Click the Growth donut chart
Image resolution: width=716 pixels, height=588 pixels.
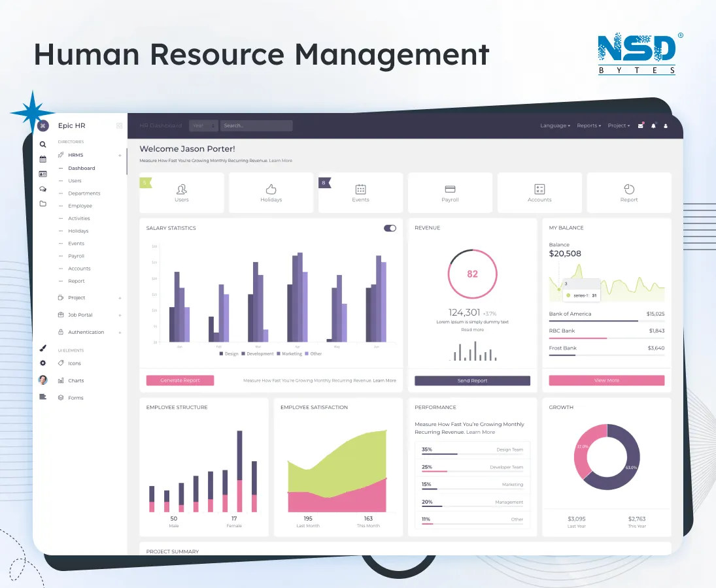pyautogui.click(x=607, y=457)
